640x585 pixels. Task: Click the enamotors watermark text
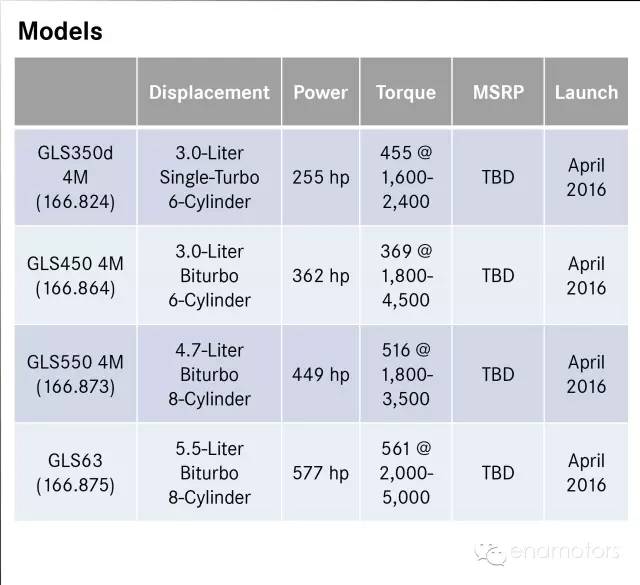(565, 552)
